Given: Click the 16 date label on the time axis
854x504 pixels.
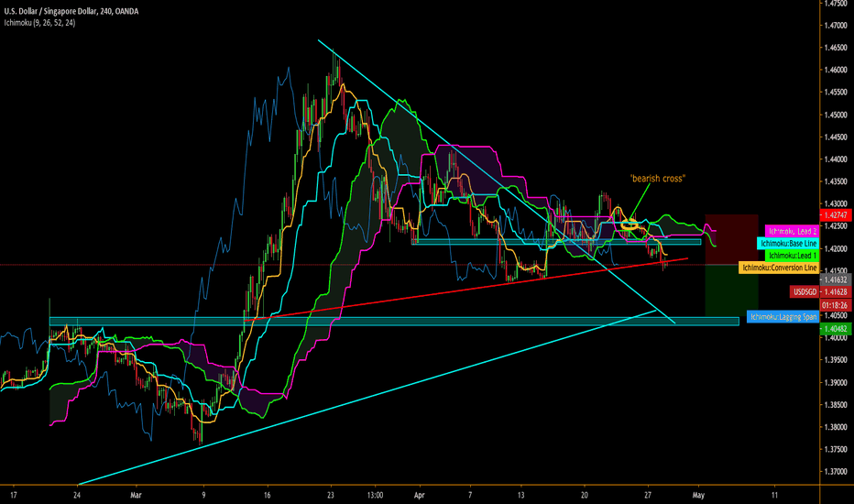Looking at the screenshot, I should coord(267,495).
